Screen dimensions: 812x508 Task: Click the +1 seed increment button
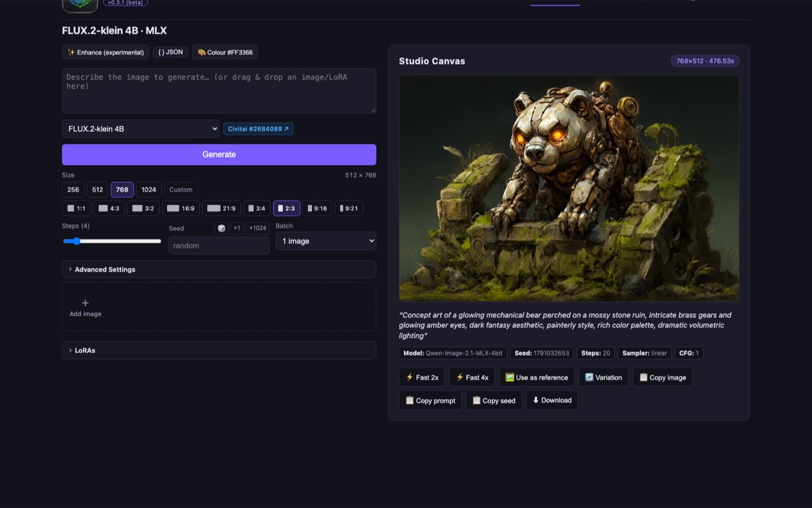(x=237, y=229)
